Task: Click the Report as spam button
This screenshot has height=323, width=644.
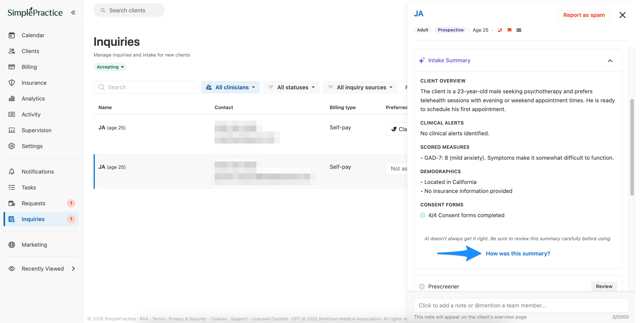Action: click(x=584, y=15)
